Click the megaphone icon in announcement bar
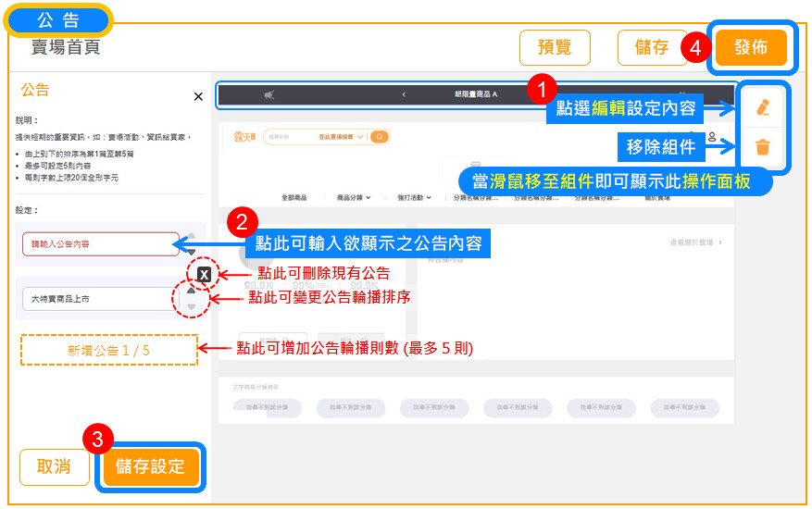812x509 pixels. [269, 94]
